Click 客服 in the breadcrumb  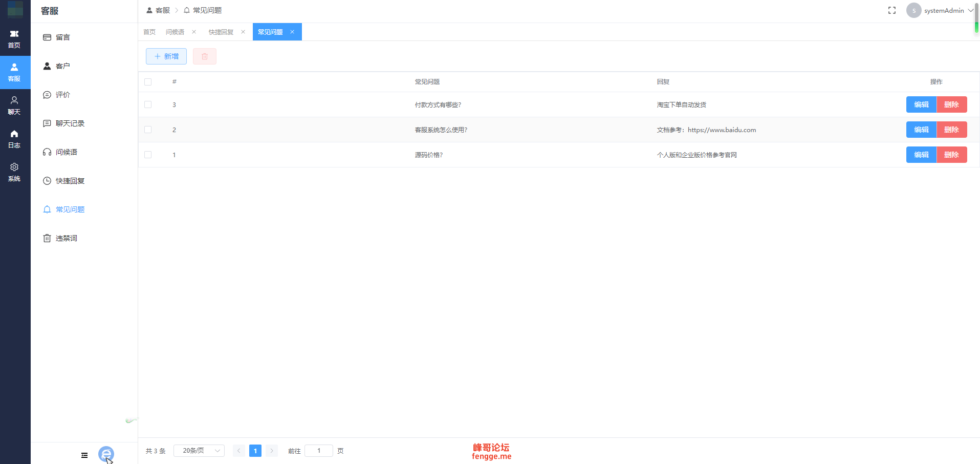(158, 10)
